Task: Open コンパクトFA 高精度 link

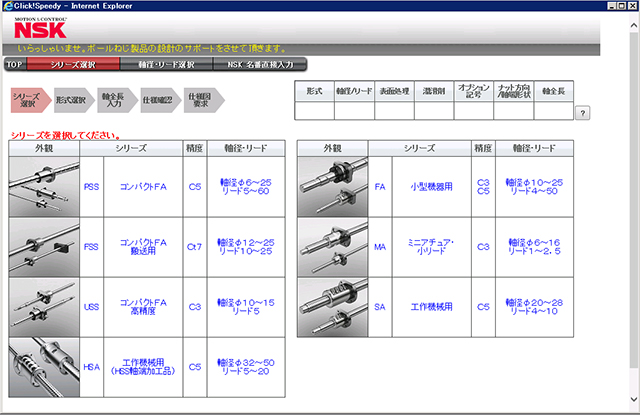Action: point(143,307)
